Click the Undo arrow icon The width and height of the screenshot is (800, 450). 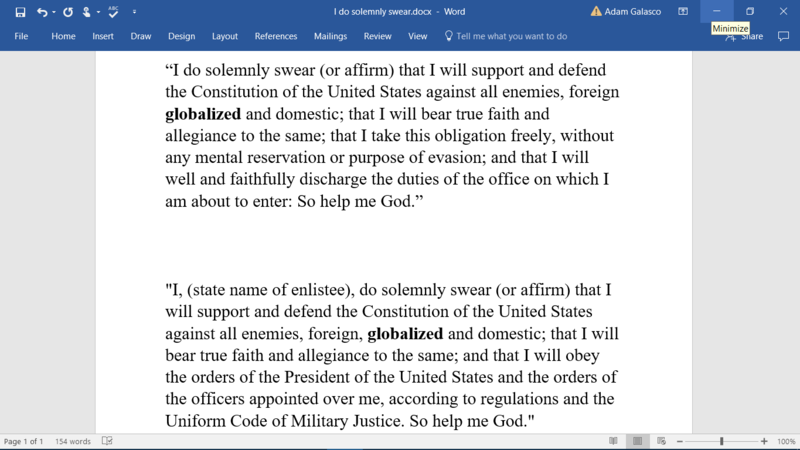(42, 12)
